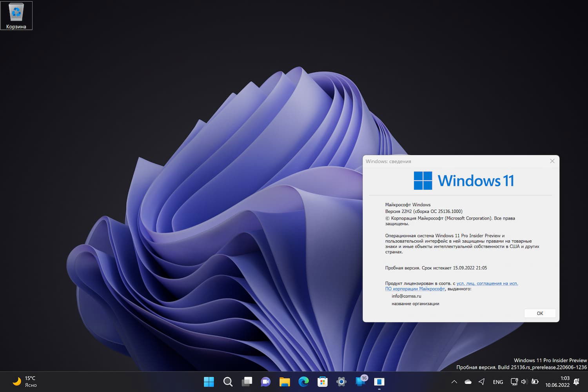
Task: Open Settings gear on the taskbar
Action: click(x=341, y=381)
